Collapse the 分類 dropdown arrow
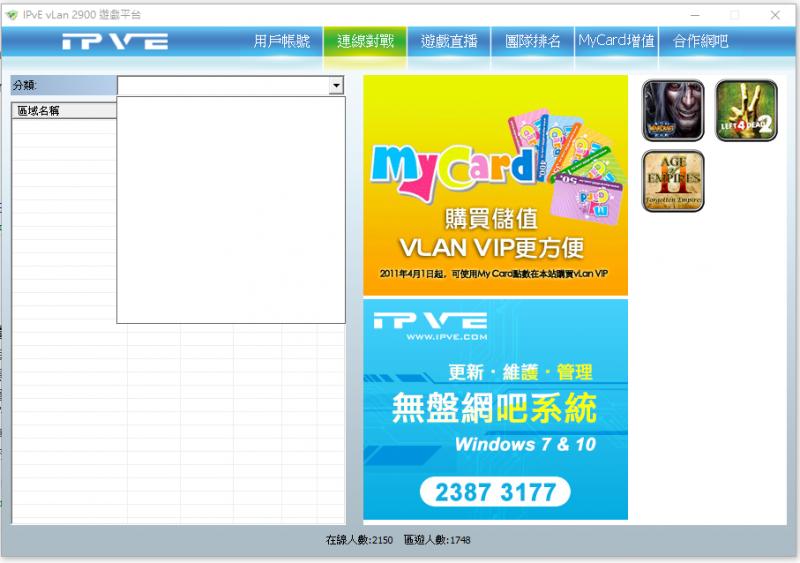The height and width of the screenshot is (563, 800). pyautogui.click(x=336, y=85)
